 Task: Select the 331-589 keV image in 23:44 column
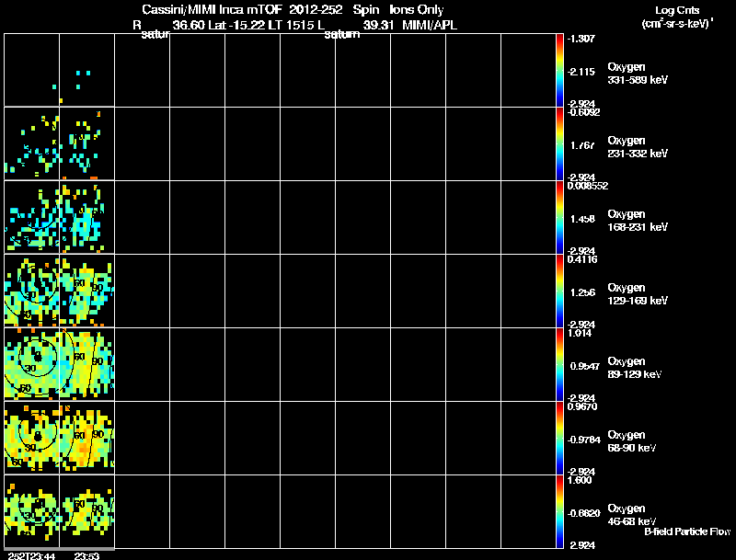(32, 70)
